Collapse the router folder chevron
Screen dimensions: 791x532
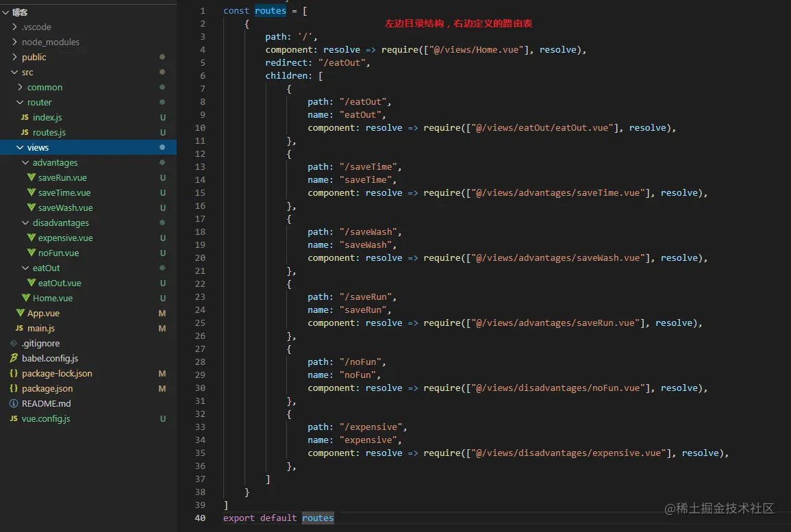coord(20,103)
